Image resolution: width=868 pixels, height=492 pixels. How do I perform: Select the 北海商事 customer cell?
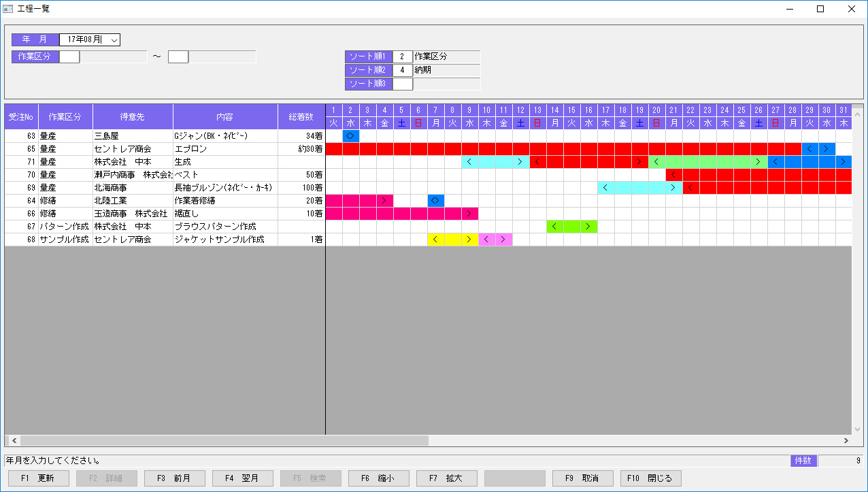[133, 188]
